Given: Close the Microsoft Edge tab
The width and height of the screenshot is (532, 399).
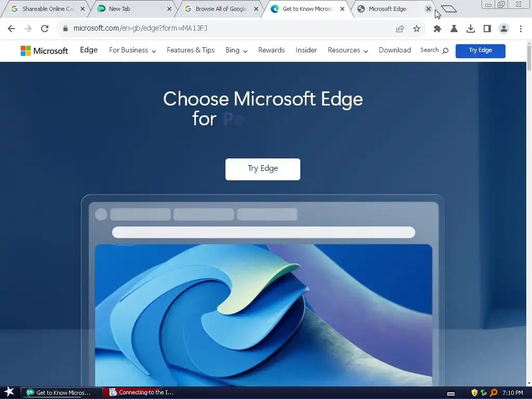Looking at the screenshot, I should [429, 9].
